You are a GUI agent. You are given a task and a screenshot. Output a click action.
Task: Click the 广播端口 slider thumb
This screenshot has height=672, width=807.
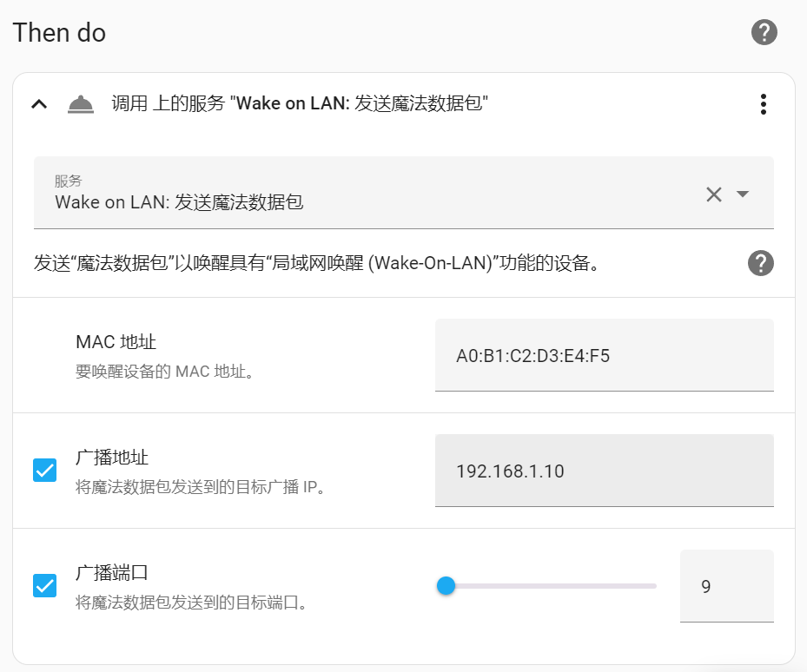pyautogui.click(x=446, y=586)
